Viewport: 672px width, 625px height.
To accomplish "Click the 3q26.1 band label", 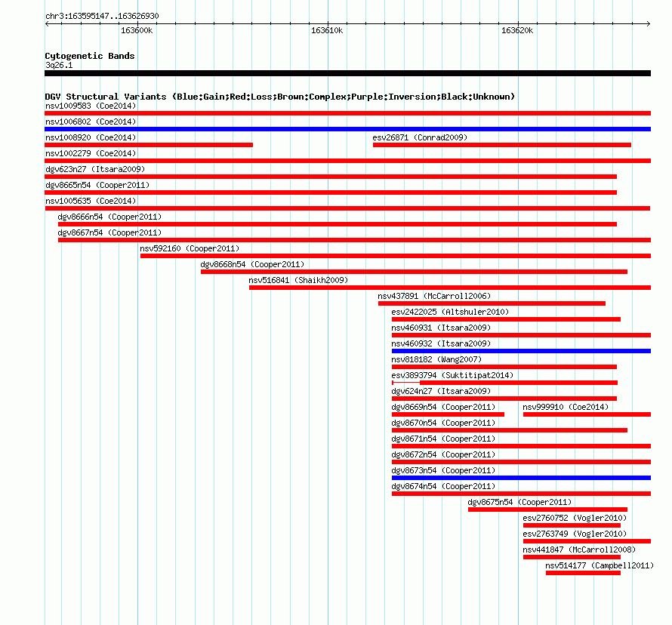I will [x=59, y=65].
